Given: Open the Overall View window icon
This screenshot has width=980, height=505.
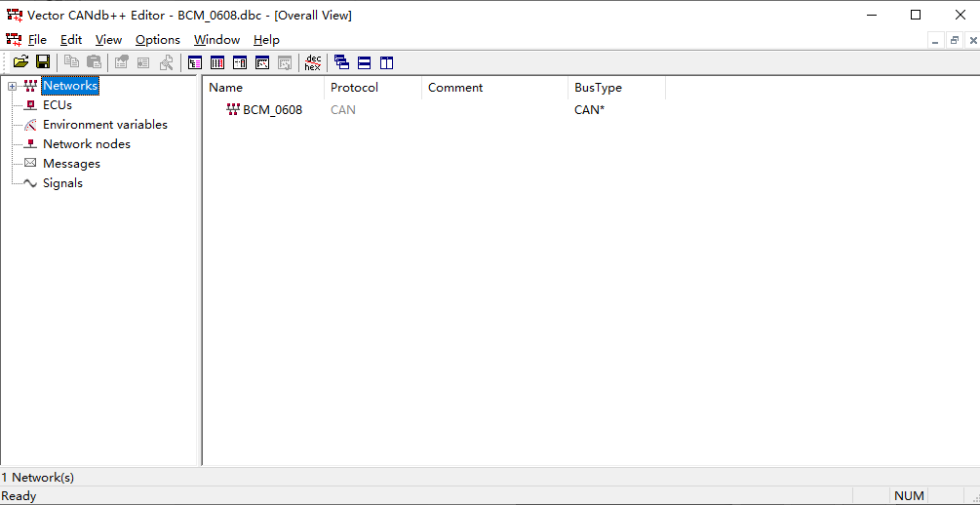Looking at the screenshot, I should 195,62.
